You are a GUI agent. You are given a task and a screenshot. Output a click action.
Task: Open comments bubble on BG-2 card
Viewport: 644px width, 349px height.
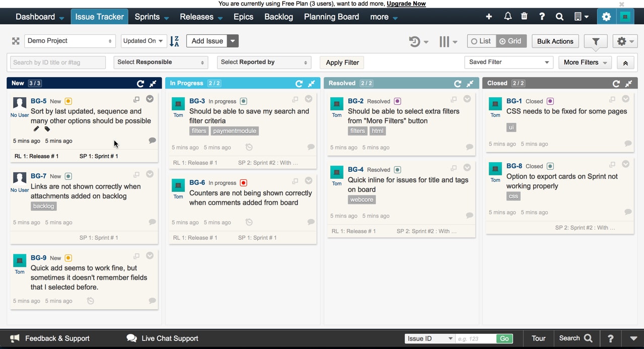coord(470,147)
